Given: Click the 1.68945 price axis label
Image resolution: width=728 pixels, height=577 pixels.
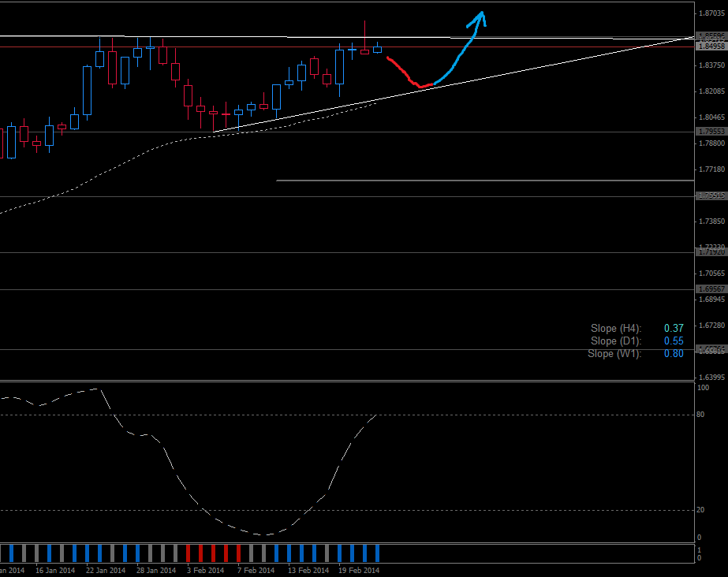Looking at the screenshot, I should tap(711, 300).
